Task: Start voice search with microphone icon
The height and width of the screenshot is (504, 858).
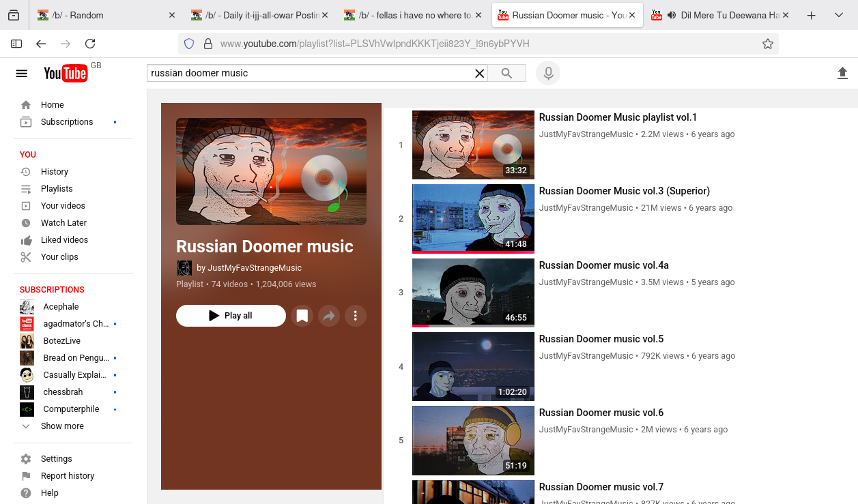Action: [x=548, y=73]
